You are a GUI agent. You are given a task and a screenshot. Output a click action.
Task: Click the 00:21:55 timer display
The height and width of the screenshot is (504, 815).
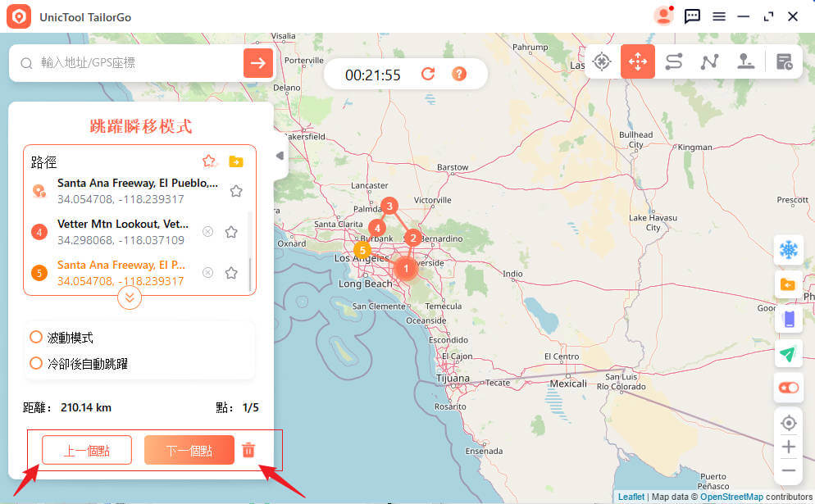click(373, 75)
